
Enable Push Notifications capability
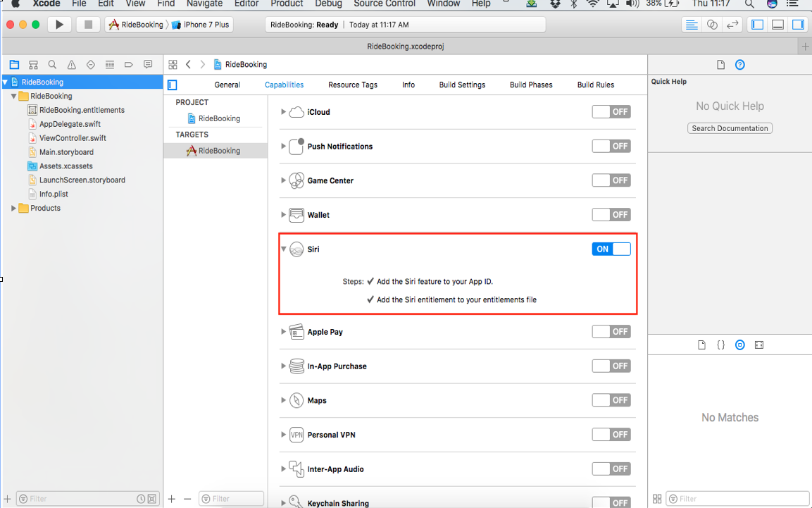click(611, 146)
